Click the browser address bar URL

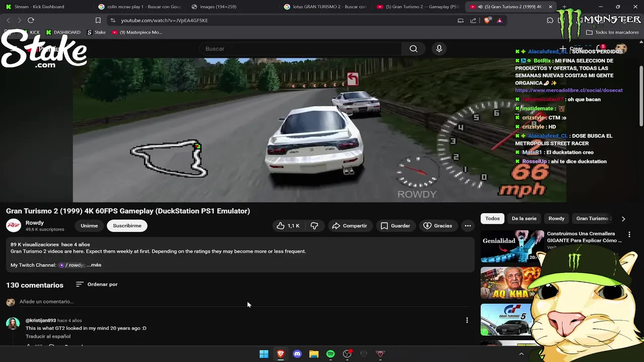click(165, 20)
